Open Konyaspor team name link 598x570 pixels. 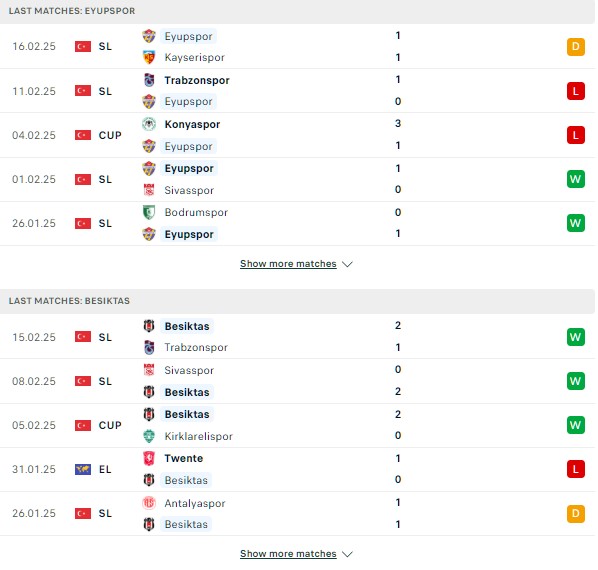click(192, 124)
